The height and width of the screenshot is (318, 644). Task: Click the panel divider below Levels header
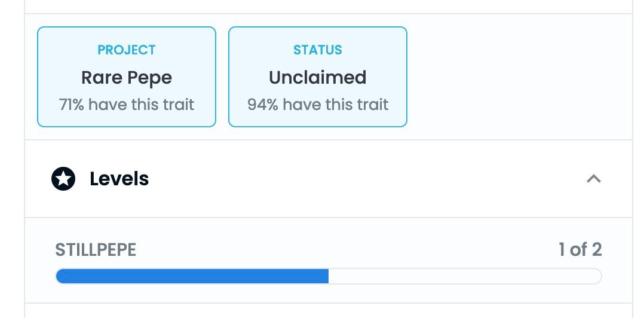tap(329, 218)
